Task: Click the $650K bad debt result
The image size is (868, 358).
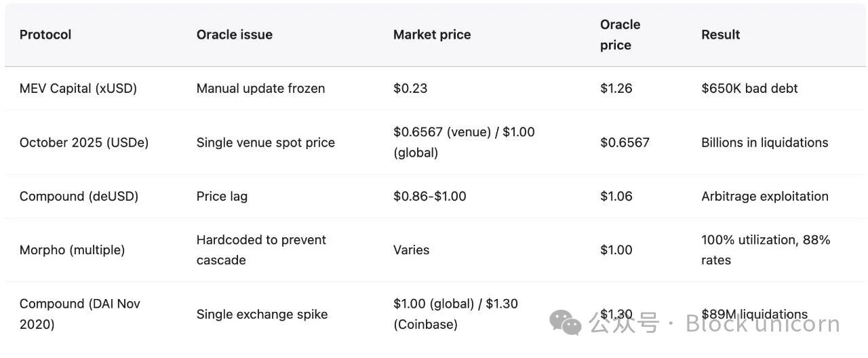Action: tap(749, 88)
